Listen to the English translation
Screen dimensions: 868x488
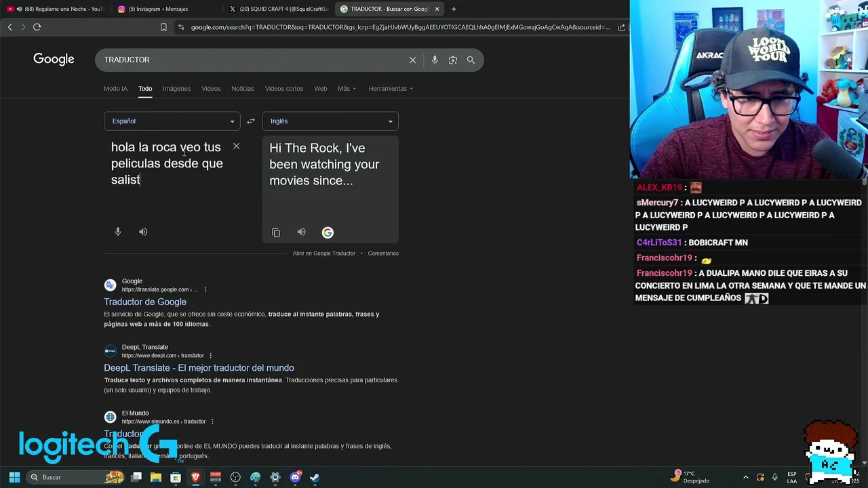tap(302, 232)
